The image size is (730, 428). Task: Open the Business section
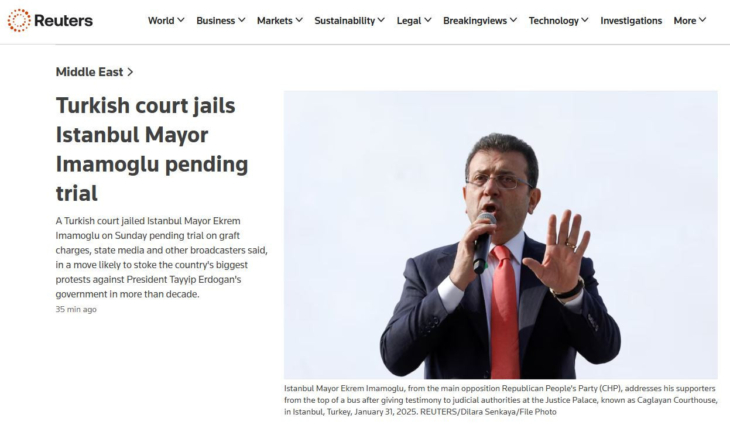coord(216,20)
